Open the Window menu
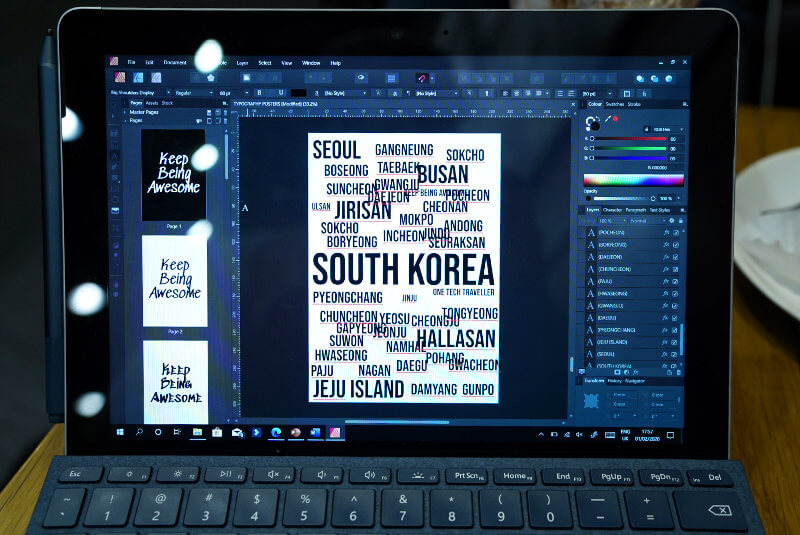The width and height of the screenshot is (800, 535). pyautogui.click(x=311, y=63)
